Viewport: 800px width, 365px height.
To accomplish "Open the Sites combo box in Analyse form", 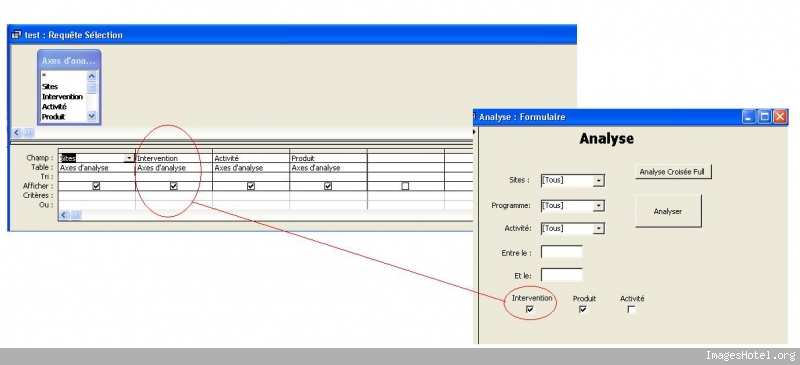I will (x=598, y=181).
